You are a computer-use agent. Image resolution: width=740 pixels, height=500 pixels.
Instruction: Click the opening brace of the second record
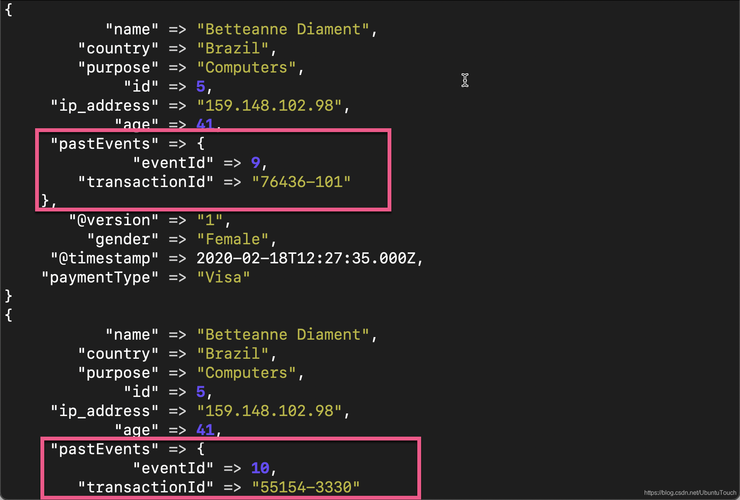8,315
